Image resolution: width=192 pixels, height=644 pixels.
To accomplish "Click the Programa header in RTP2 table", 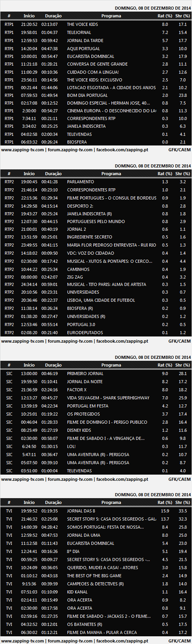I will (111, 174).
